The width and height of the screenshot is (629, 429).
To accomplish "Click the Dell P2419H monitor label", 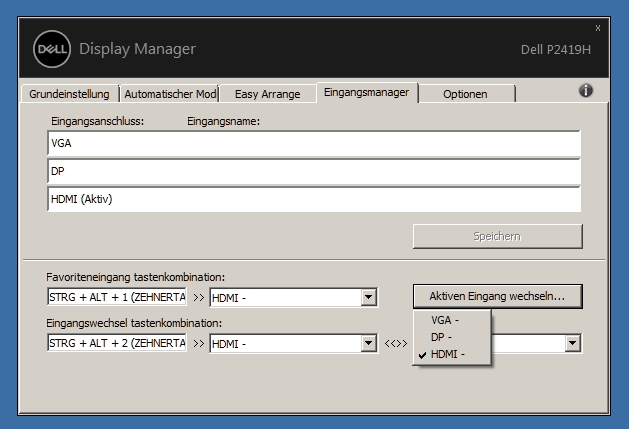I will pyautogui.click(x=556, y=49).
